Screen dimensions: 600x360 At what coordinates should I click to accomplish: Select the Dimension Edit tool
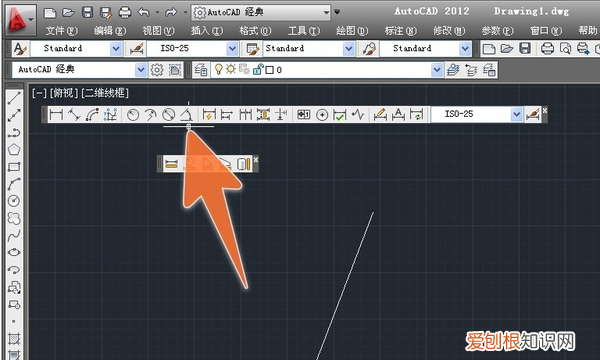[x=380, y=114]
